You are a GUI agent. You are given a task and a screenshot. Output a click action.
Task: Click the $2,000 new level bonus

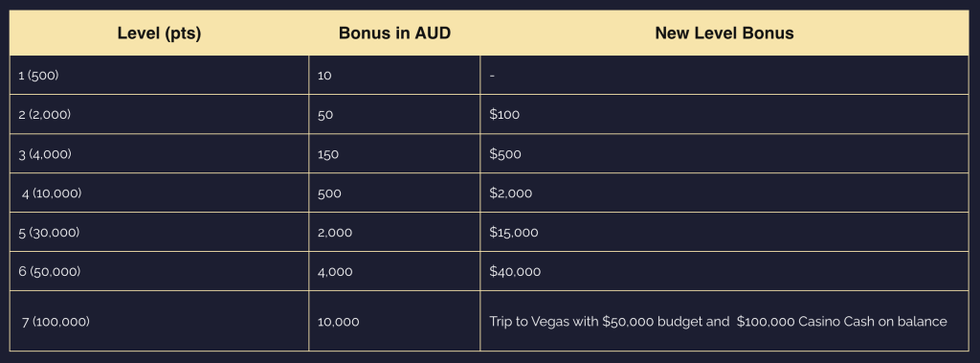(511, 193)
